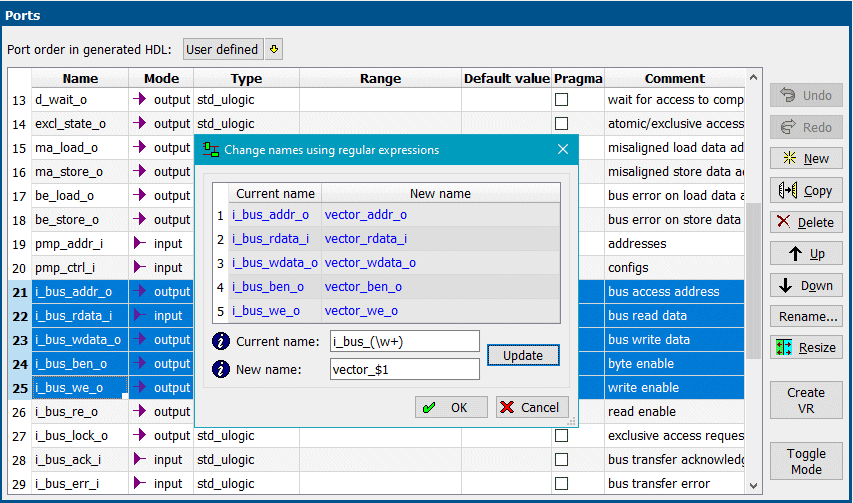Cancel the regex rename dialog
The width and height of the screenshot is (853, 503).
pos(532,407)
